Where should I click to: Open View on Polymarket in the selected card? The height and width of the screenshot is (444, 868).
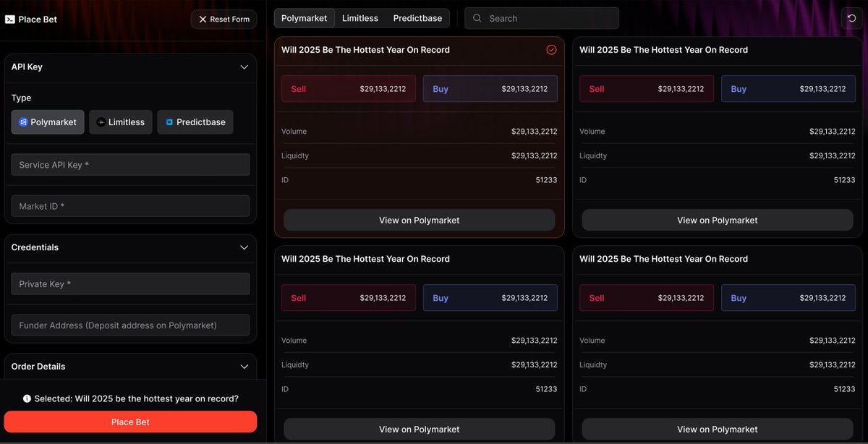pos(420,220)
